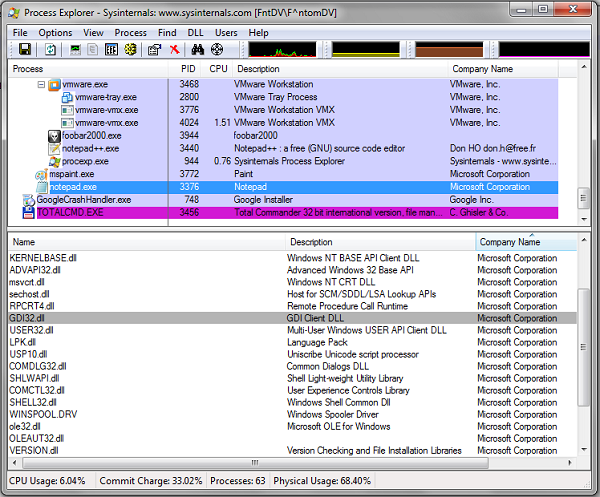The width and height of the screenshot is (600, 497).
Task: Click the upper pane scroll-up arrow
Action: pos(584,67)
